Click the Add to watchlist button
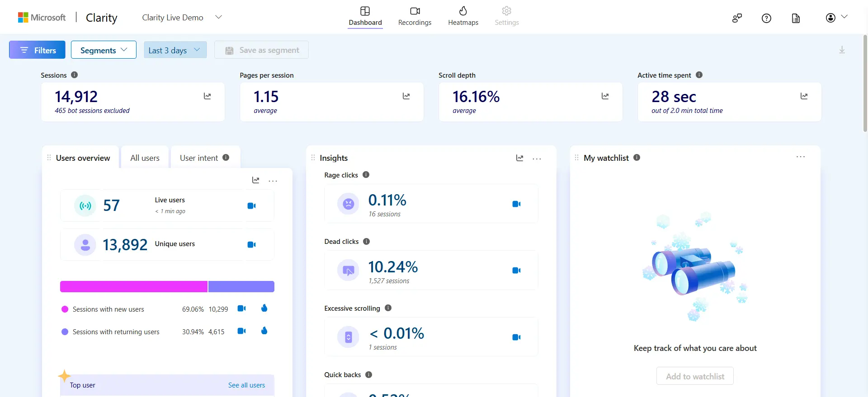The image size is (868, 397). click(695, 376)
